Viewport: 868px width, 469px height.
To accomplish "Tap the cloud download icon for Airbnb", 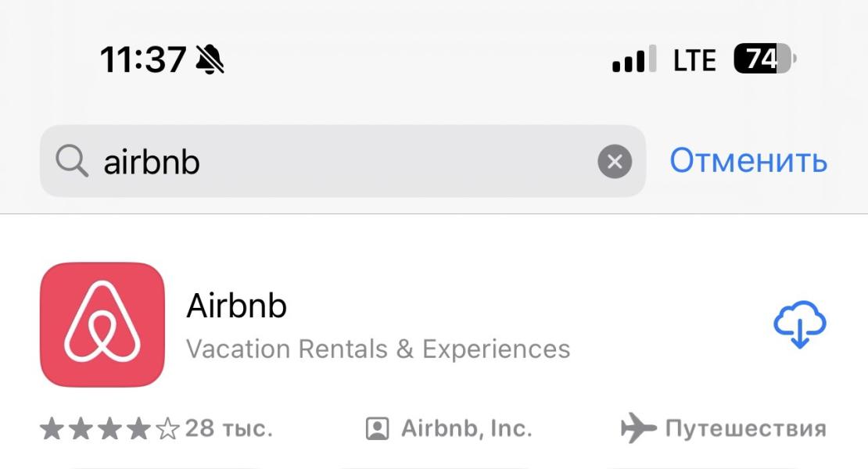I will (x=799, y=324).
